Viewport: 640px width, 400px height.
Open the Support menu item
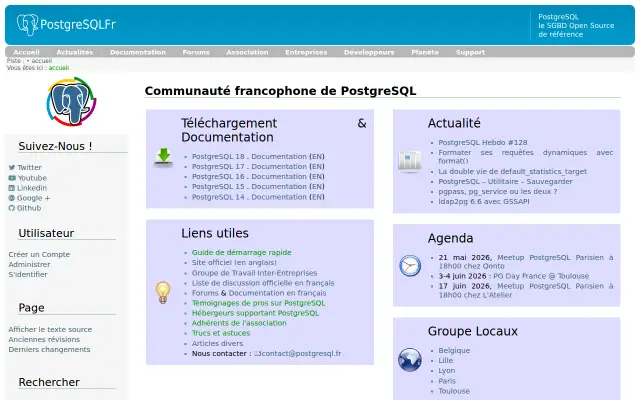[470, 52]
